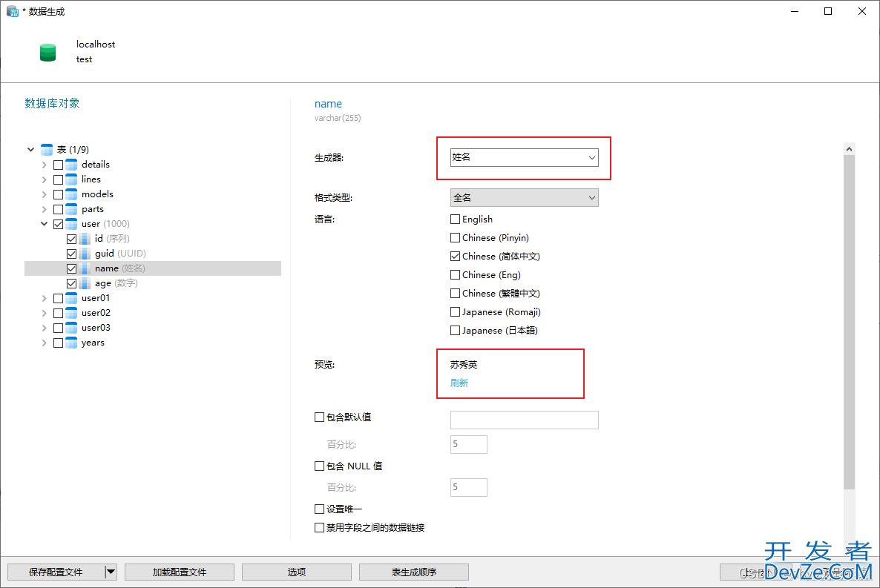
Task: Uncheck the user table checkbox
Action: coord(58,225)
